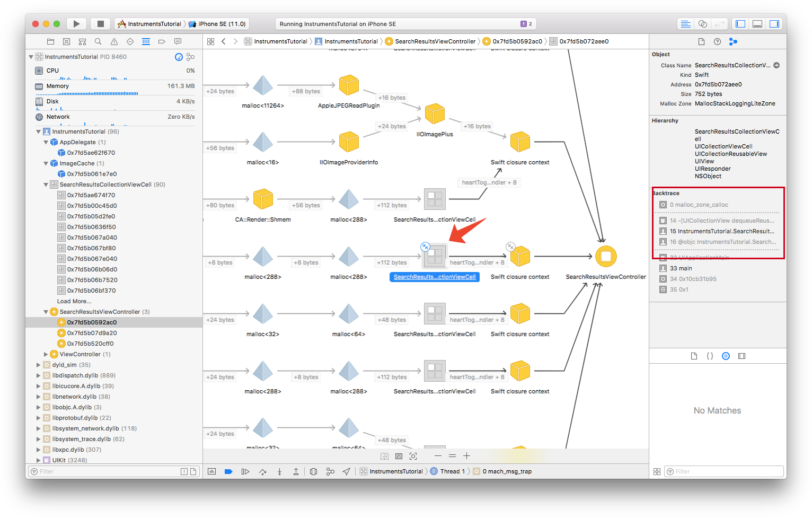812x518 pixels.
Task: Open the code snippet library tab
Action: (710, 356)
